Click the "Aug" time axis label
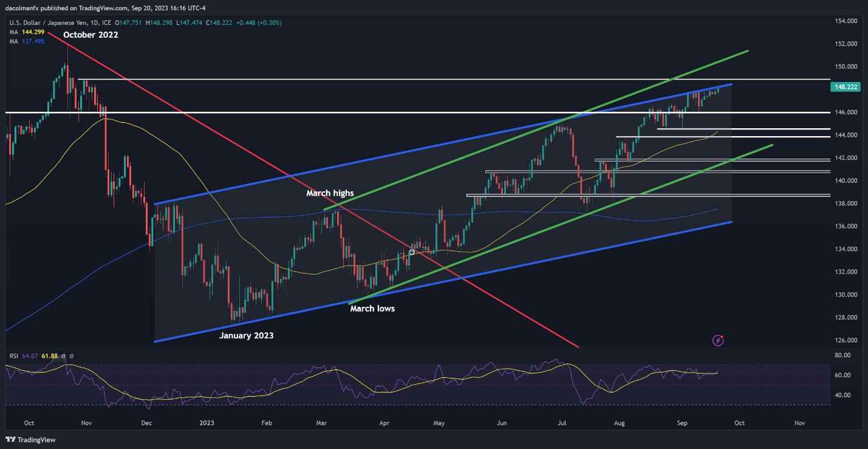Screen dimensions: 868x449 coord(620,422)
